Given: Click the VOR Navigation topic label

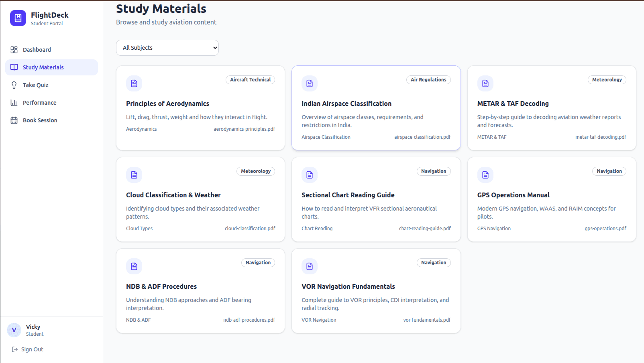Looking at the screenshot, I should (319, 320).
